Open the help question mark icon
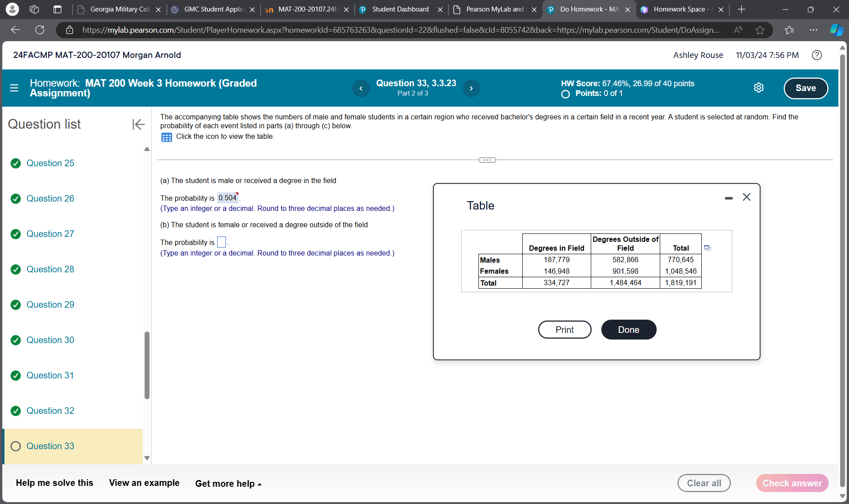This screenshot has height=504, width=849. tap(817, 55)
